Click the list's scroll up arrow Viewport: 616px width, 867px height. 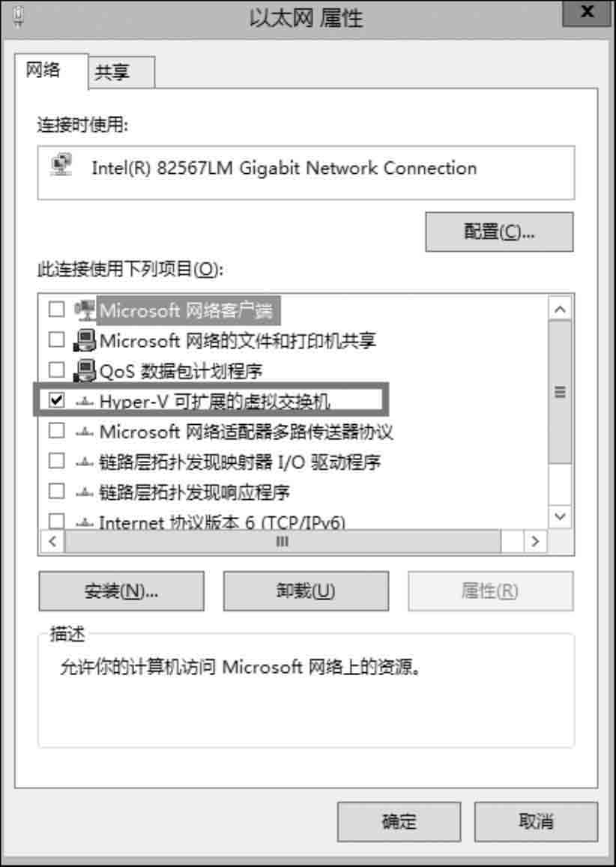point(560,309)
